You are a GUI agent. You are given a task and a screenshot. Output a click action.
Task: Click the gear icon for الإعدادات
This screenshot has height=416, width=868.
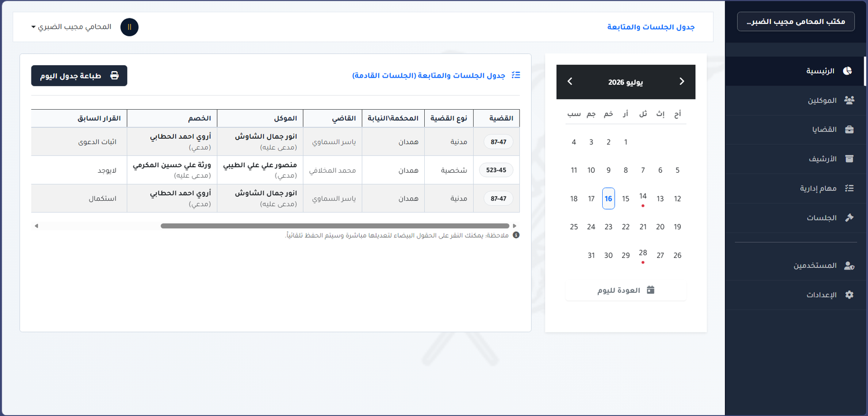(x=850, y=295)
